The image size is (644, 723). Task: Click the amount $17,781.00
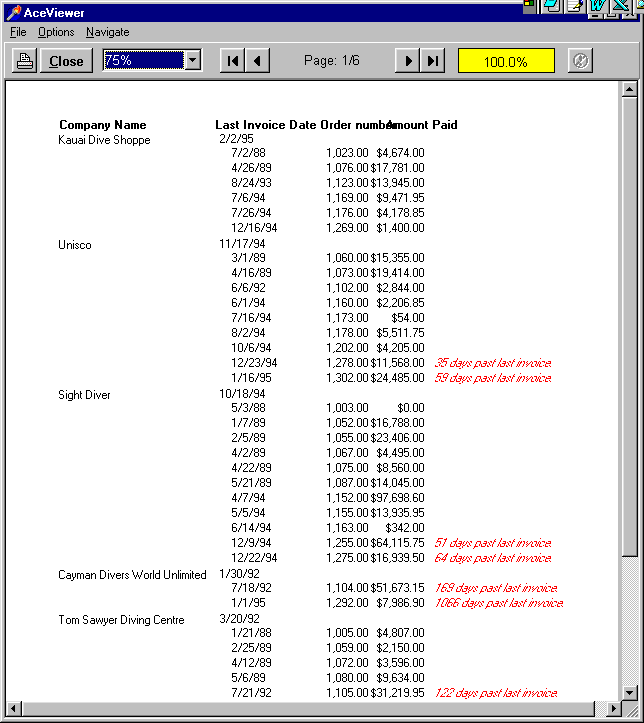click(x=397, y=168)
